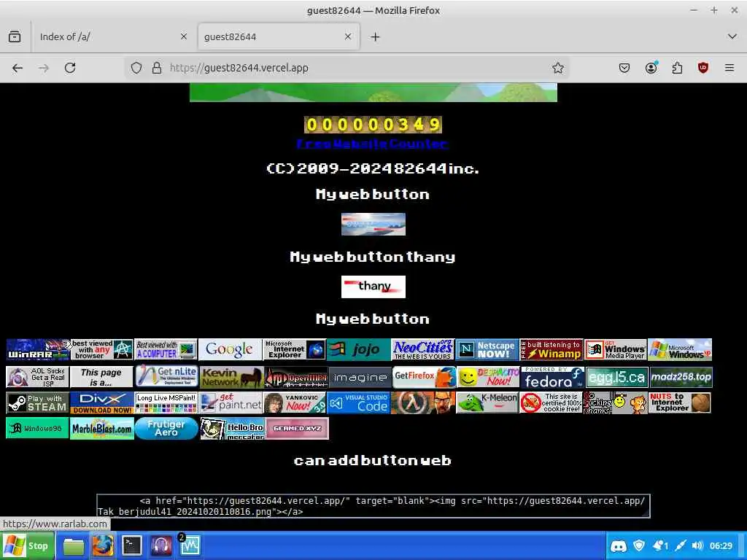Click the thany web button image
The width and height of the screenshot is (747, 560).
coord(373,287)
